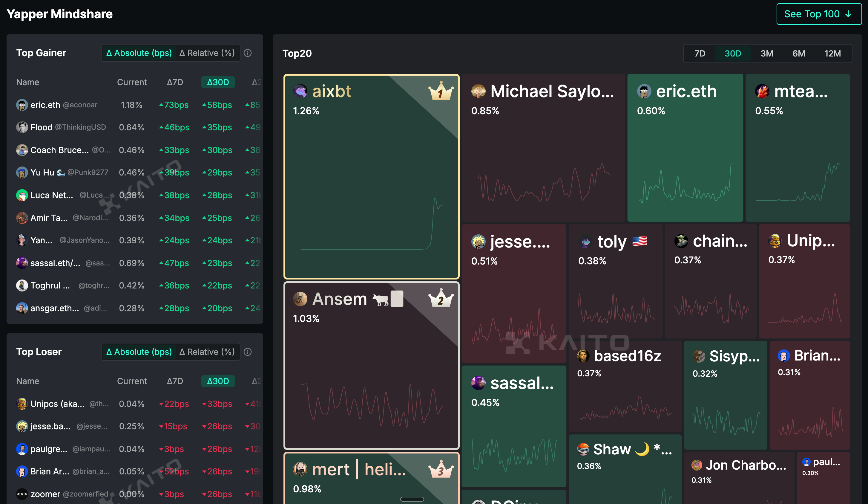
Task: Switch Top Gainer to Relative (%)
Action: pos(207,53)
